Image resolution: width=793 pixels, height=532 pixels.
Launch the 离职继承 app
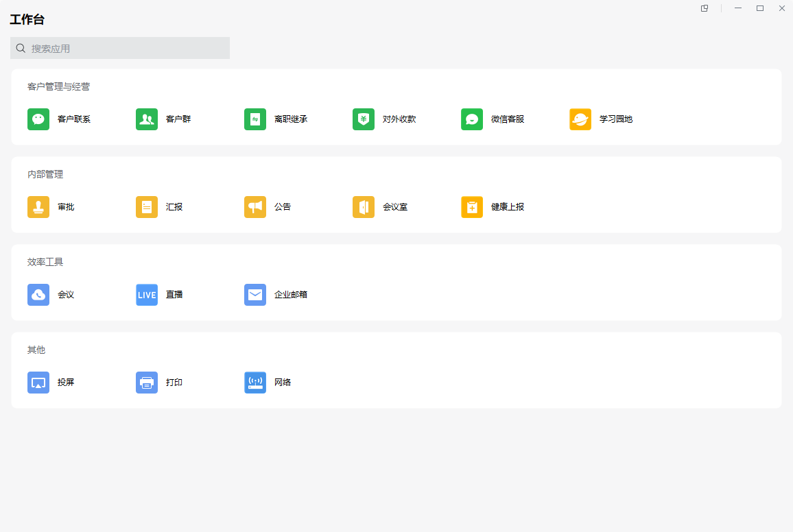pyautogui.click(x=255, y=119)
